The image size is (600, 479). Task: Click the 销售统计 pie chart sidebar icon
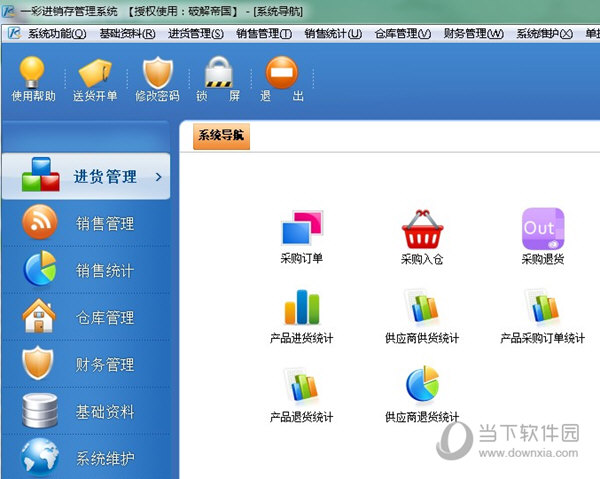[40, 269]
